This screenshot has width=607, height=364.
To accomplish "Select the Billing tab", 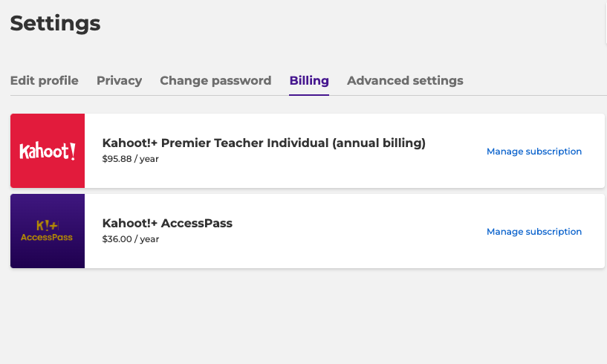I will [309, 80].
